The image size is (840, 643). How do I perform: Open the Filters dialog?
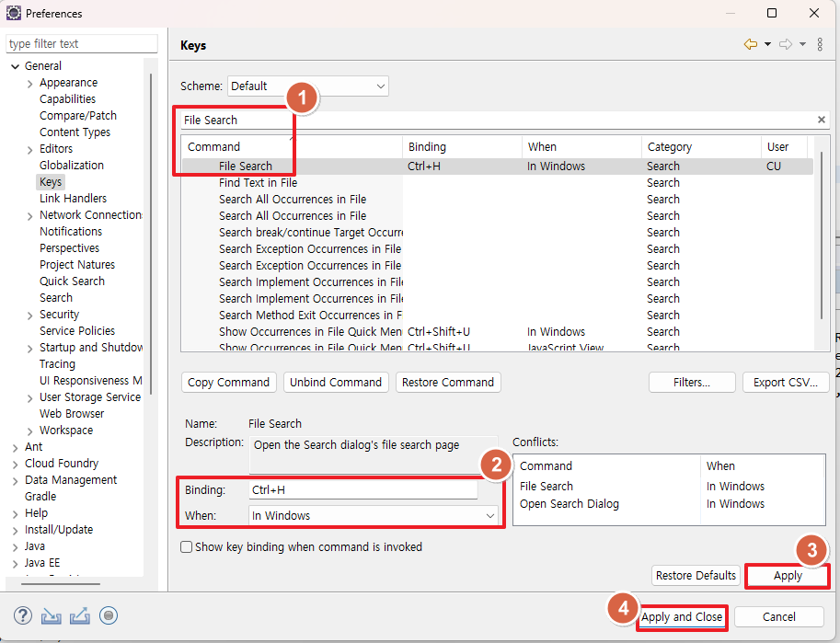pyautogui.click(x=692, y=382)
